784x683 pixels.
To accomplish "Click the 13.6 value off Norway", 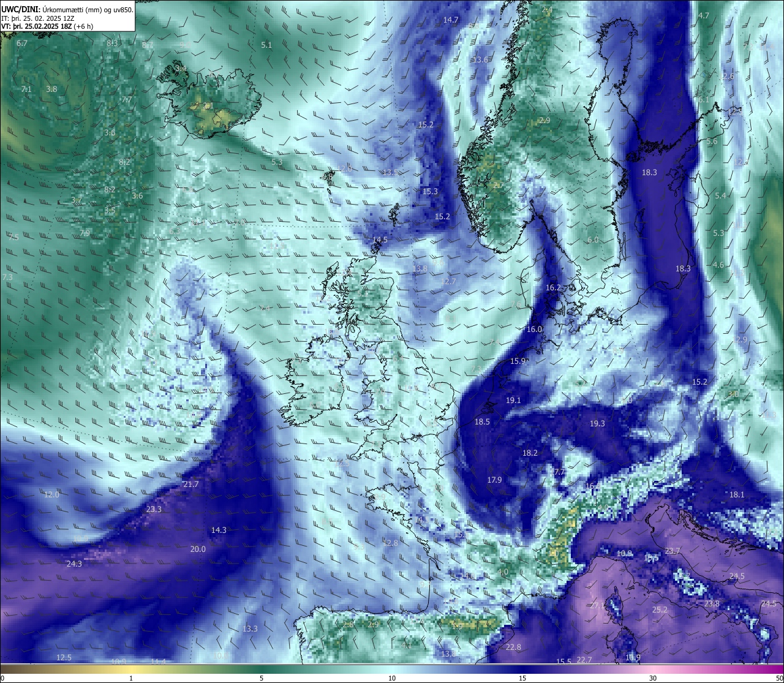I will click(x=481, y=59).
